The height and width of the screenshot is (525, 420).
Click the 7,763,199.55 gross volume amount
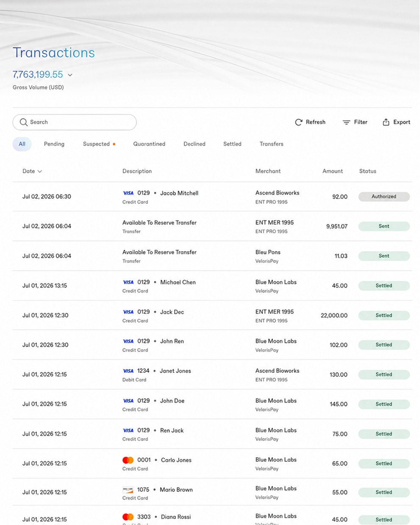(38, 75)
